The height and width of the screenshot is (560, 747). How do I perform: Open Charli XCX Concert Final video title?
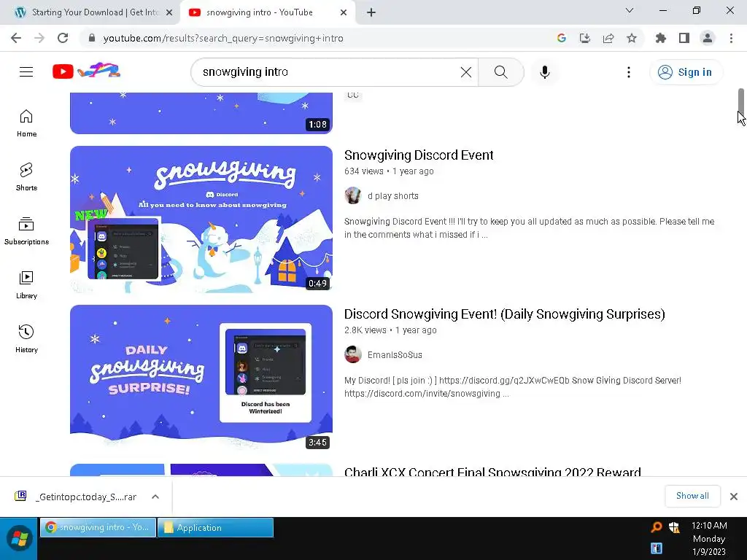pyautogui.click(x=492, y=472)
